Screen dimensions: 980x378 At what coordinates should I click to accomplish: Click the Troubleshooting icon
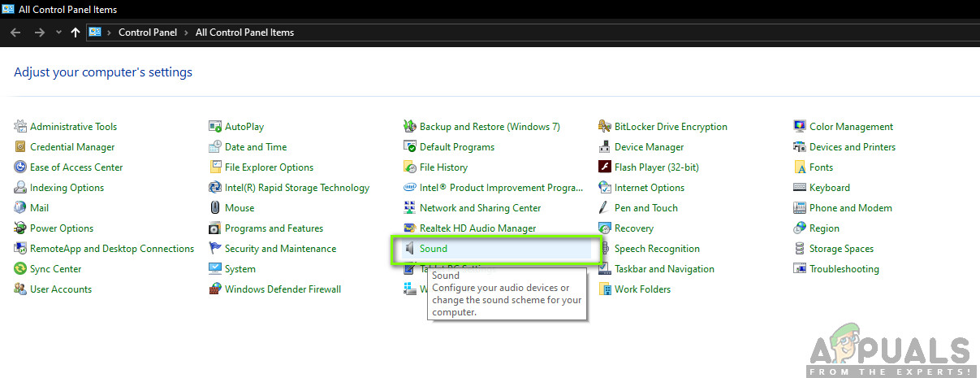(800, 269)
